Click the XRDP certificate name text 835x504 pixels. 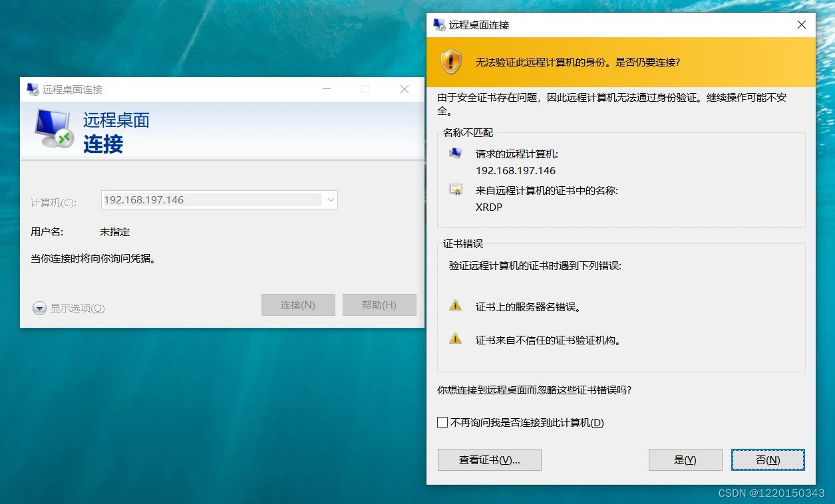[489, 207]
